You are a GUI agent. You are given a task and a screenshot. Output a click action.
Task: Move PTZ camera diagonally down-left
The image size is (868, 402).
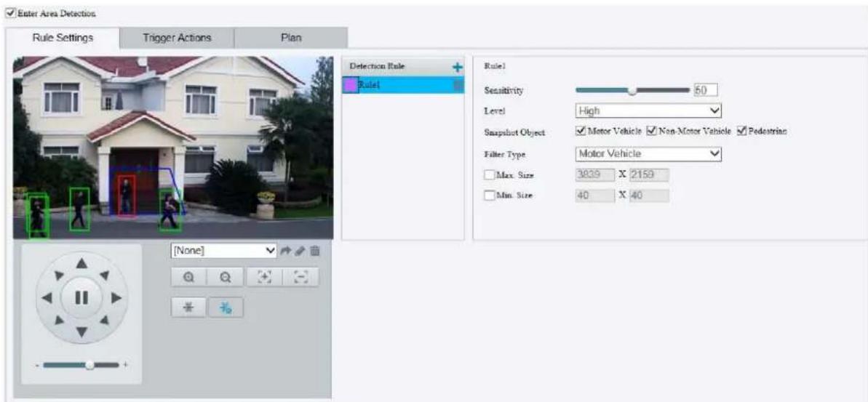click(60, 320)
